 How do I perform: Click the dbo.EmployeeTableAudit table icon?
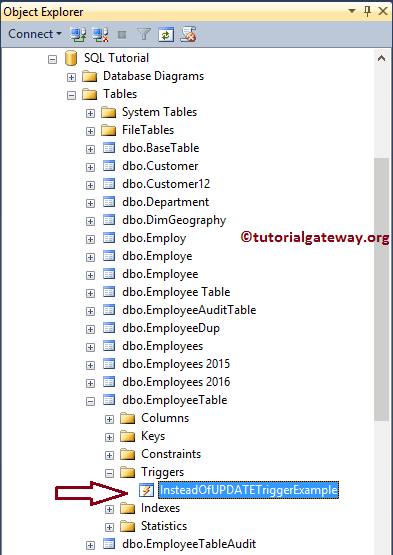tap(109, 544)
